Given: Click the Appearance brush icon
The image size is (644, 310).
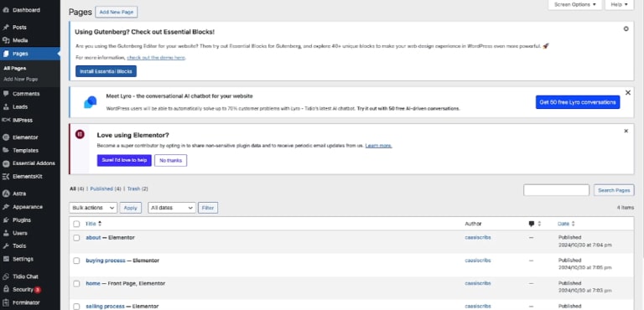Looking at the screenshot, I should click(x=6, y=207).
